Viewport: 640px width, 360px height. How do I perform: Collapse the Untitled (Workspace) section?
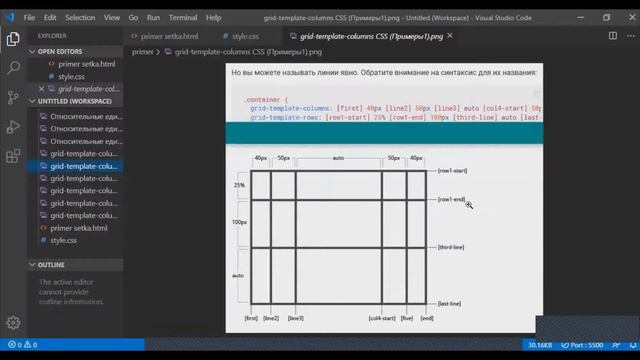click(x=76, y=101)
